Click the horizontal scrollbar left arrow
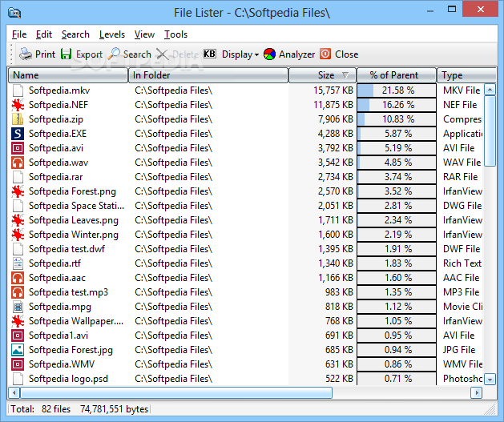The width and height of the screenshot is (504, 422). click(x=14, y=392)
